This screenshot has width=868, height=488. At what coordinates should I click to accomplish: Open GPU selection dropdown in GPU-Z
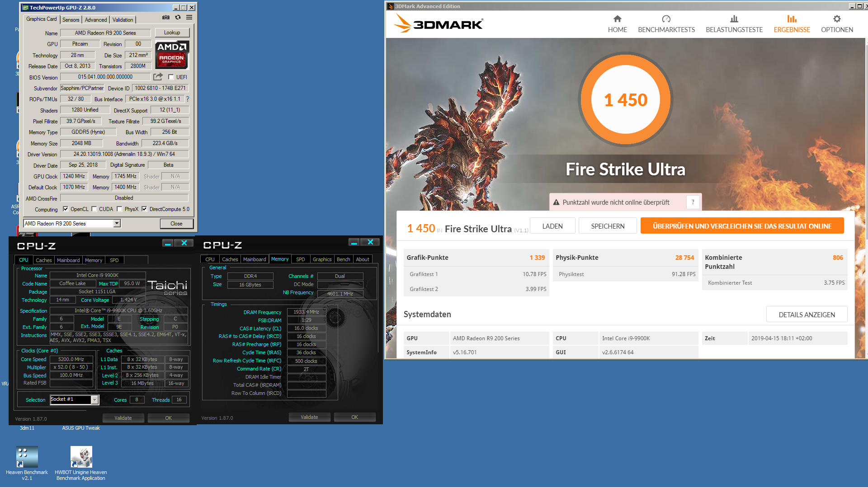pyautogui.click(x=117, y=223)
